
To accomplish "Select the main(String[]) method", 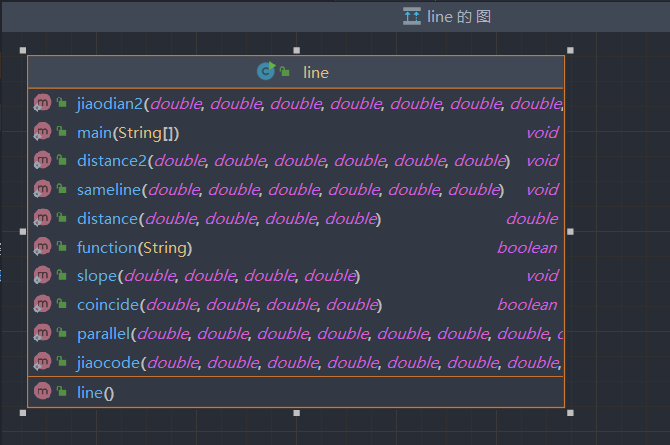I will tap(128, 133).
